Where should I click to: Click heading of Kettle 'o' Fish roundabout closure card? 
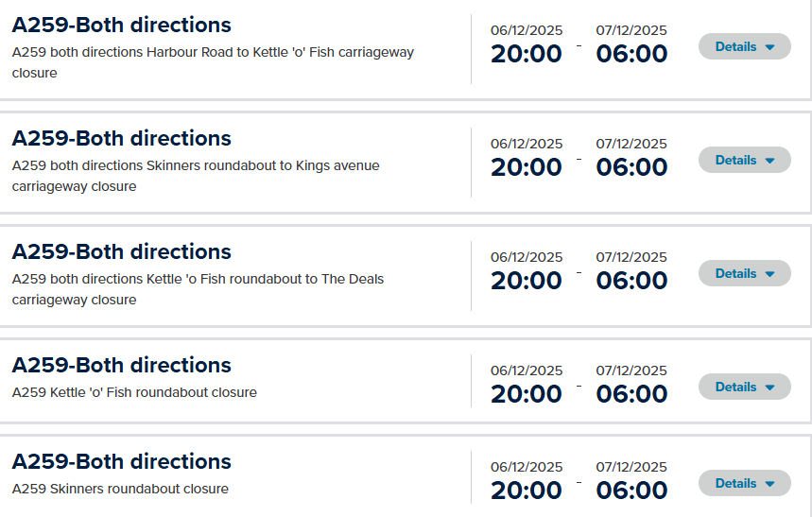[x=121, y=365]
